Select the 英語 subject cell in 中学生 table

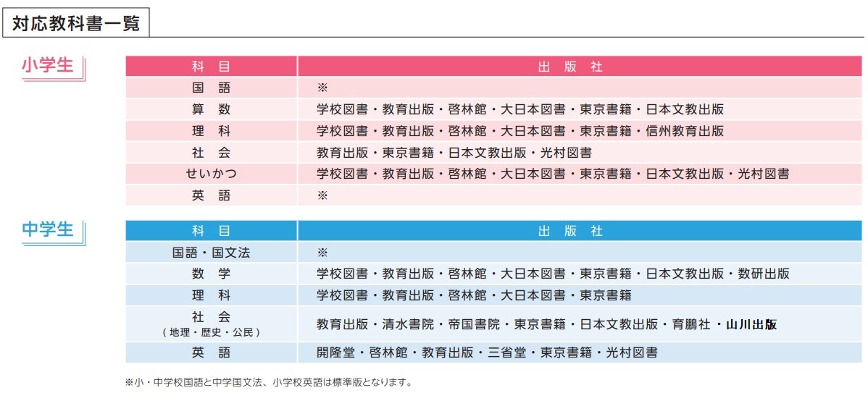click(x=211, y=352)
